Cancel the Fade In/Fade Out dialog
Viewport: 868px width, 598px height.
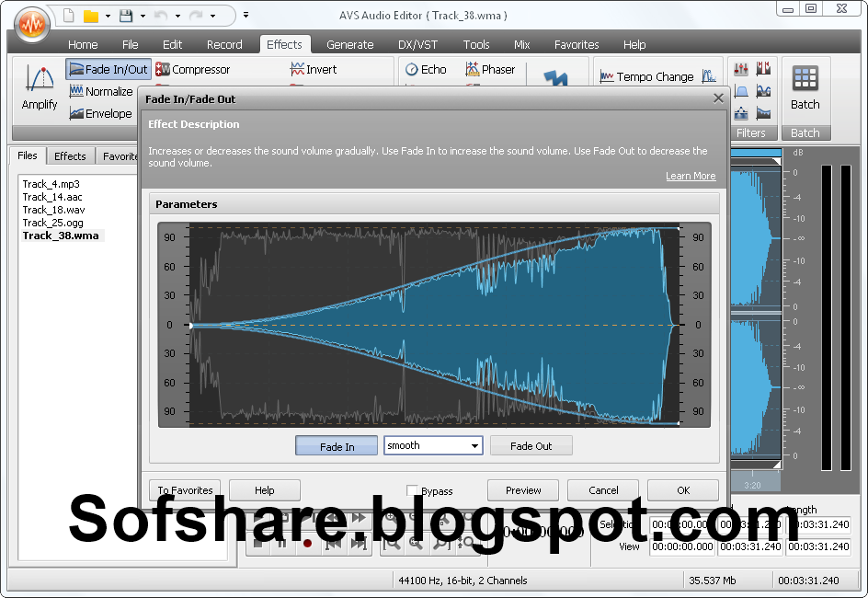[603, 490]
